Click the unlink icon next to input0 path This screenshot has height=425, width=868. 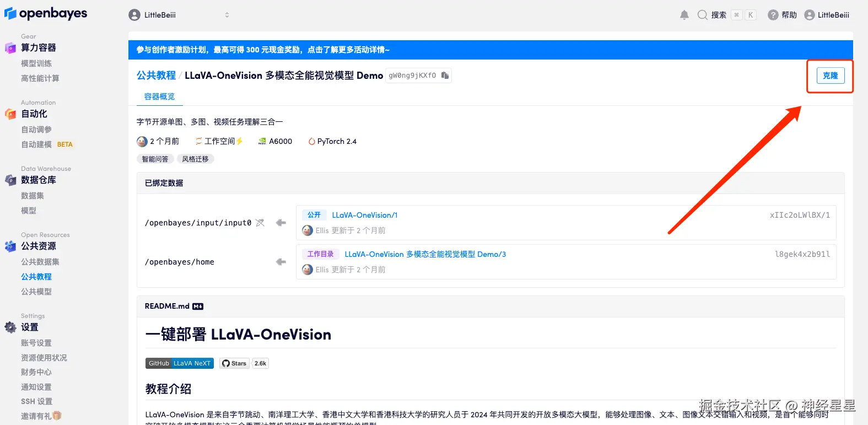coord(260,223)
